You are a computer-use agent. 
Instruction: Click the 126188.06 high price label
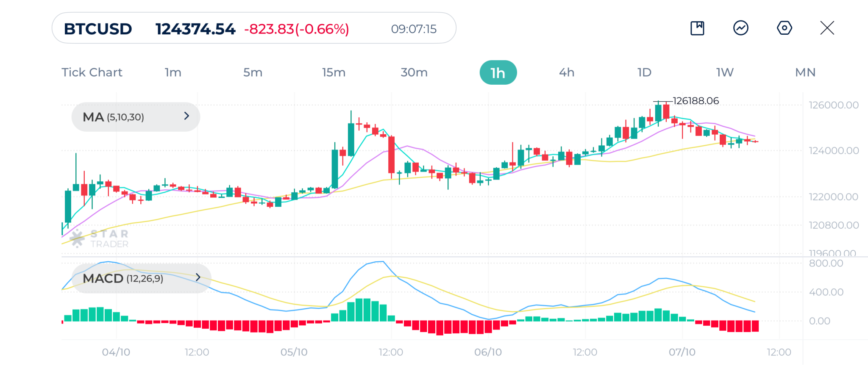click(696, 101)
